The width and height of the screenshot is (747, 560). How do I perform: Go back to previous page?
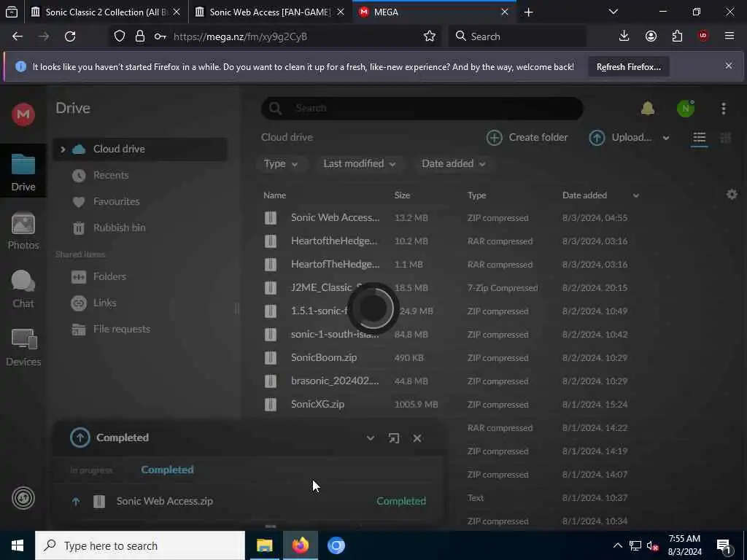click(18, 36)
